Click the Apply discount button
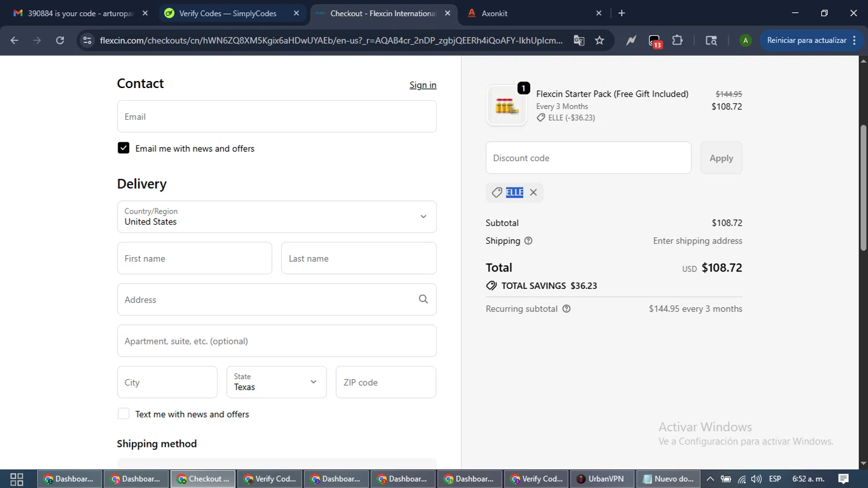Viewport: 868px width, 488px height. pyautogui.click(x=721, y=158)
